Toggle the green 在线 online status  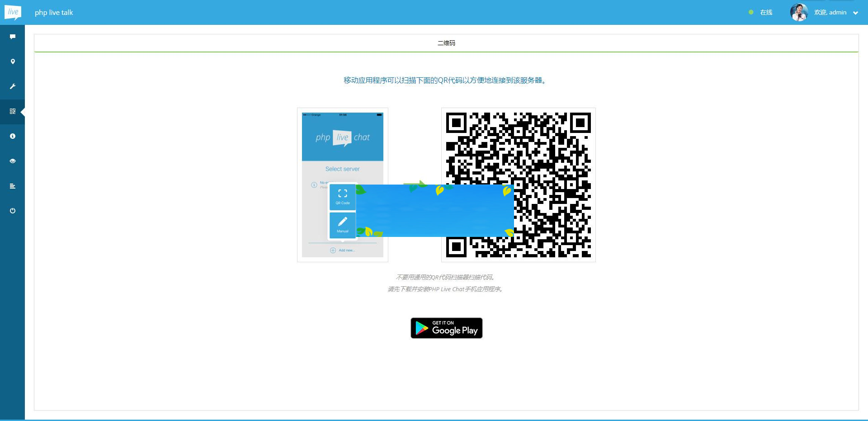[x=761, y=12]
